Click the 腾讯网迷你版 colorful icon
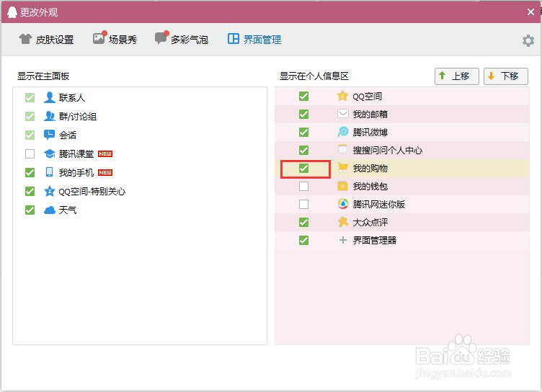This screenshot has height=392, width=542. click(x=342, y=204)
